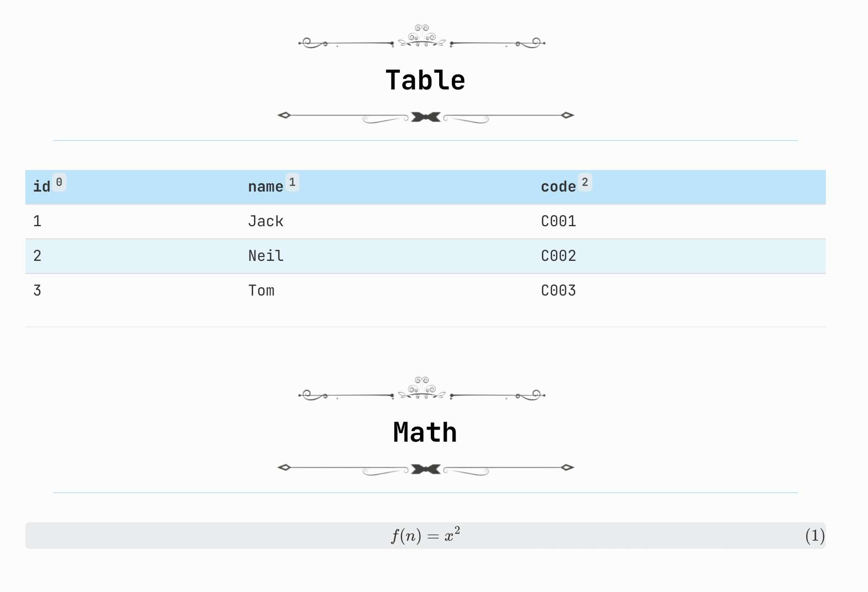Click the 2 badge beside code header

585,182
